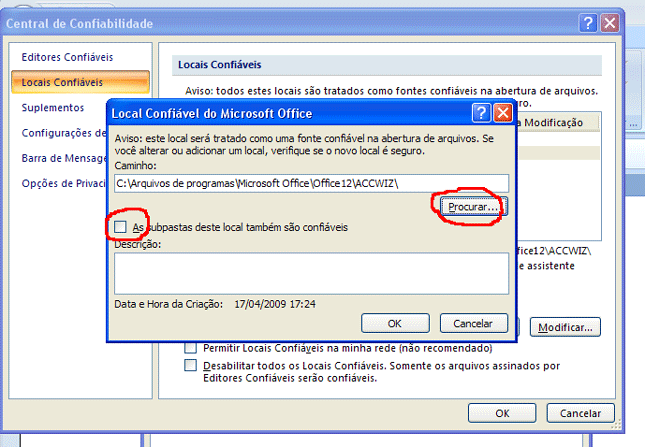Image resolution: width=645 pixels, height=447 pixels.
Task: Click OK in Central de Confiabilidade
Action: coord(502,413)
